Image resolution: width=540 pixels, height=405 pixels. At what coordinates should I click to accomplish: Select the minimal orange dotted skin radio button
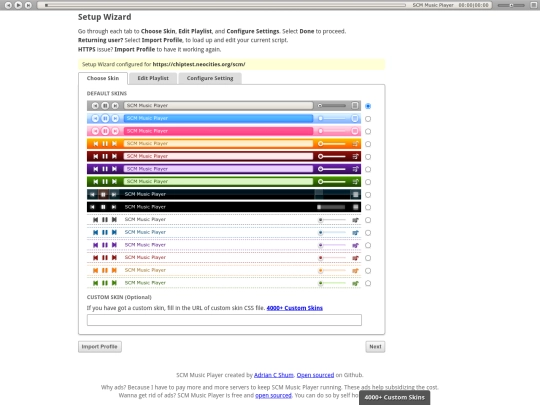click(368, 271)
